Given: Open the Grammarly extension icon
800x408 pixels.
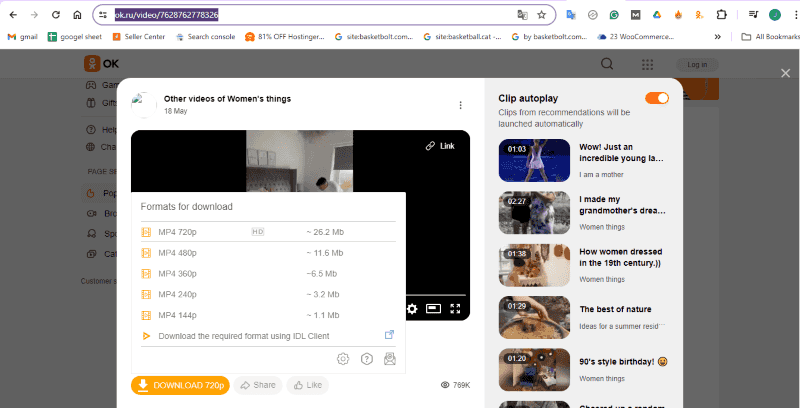Looking at the screenshot, I should pyautogui.click(x=614, y=15).
